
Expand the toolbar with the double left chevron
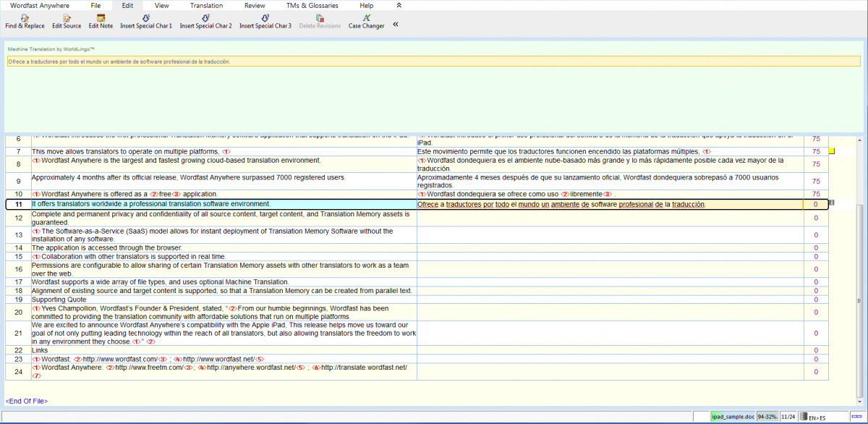pos(396,24)
